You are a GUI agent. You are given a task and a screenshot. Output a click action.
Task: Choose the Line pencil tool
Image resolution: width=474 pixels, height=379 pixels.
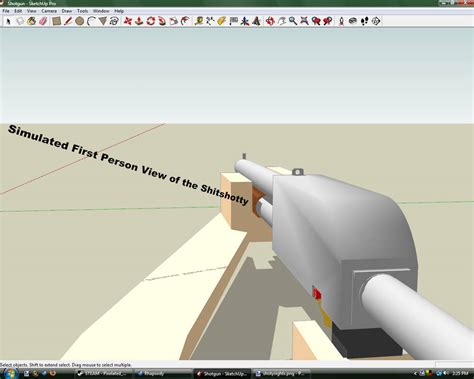pyautogui.click(x=68, y=21)
